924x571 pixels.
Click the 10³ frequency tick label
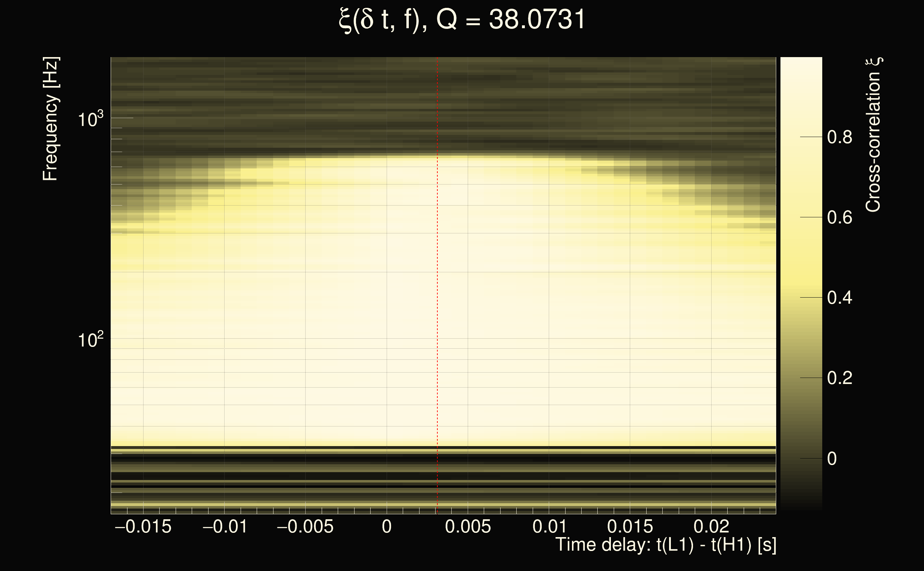point(90,119)
